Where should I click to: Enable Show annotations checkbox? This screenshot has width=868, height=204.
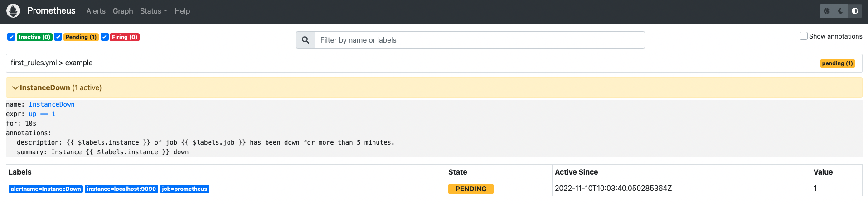pyautogui.click(x=804, y=36)
